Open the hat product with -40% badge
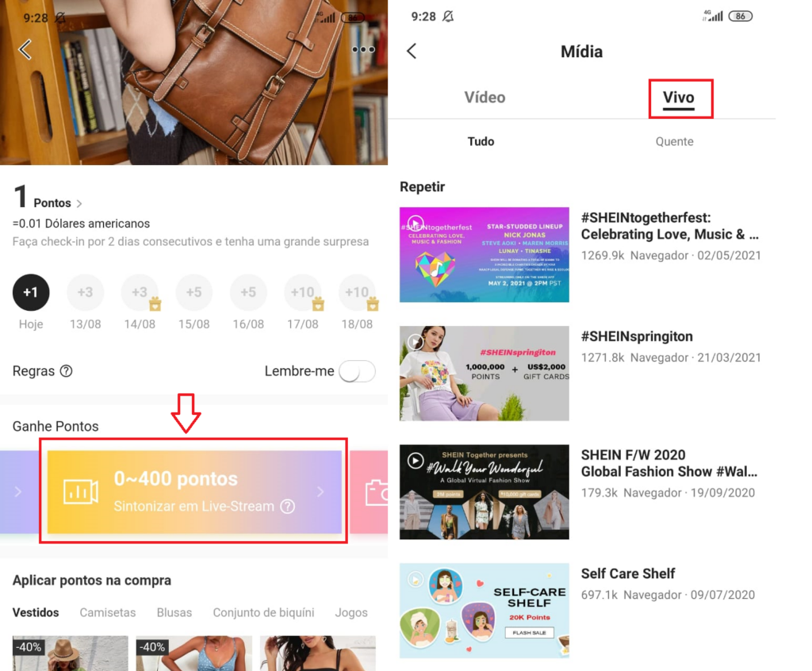The image size is (812, 671). [71, 654]
